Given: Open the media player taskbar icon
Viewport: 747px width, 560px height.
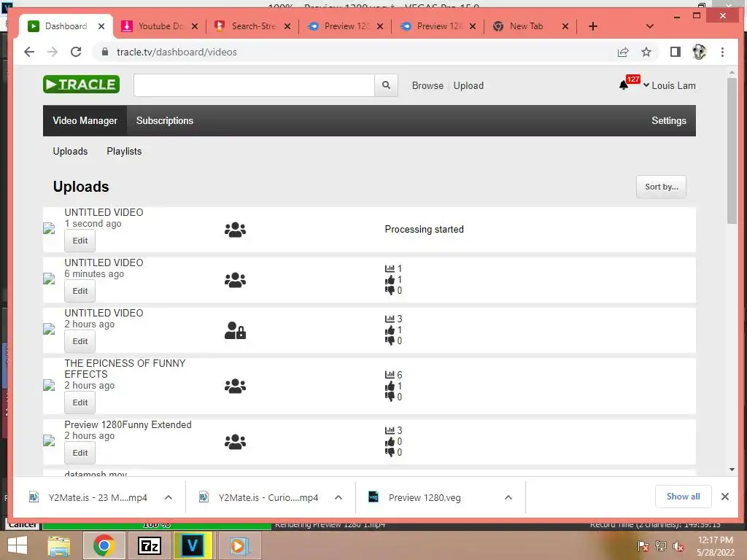Looking at the screenshot, I should 239,545.
